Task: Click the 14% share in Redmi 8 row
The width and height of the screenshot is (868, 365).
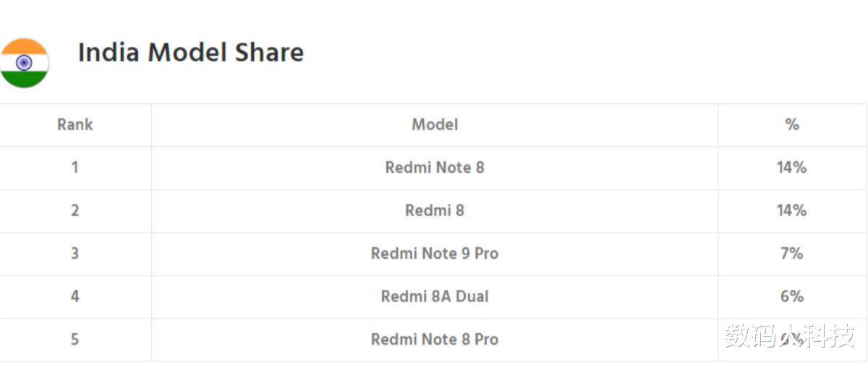Action: [x=791, y=211]
